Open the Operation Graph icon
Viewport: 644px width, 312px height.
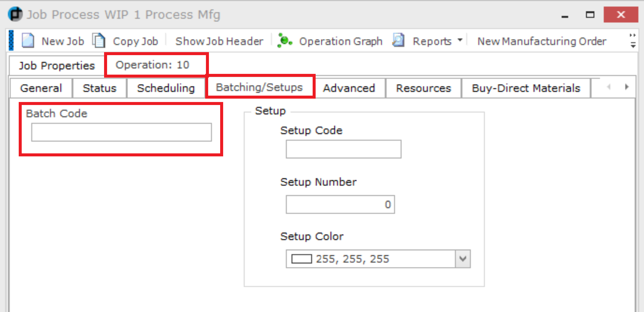click(285, 40)
